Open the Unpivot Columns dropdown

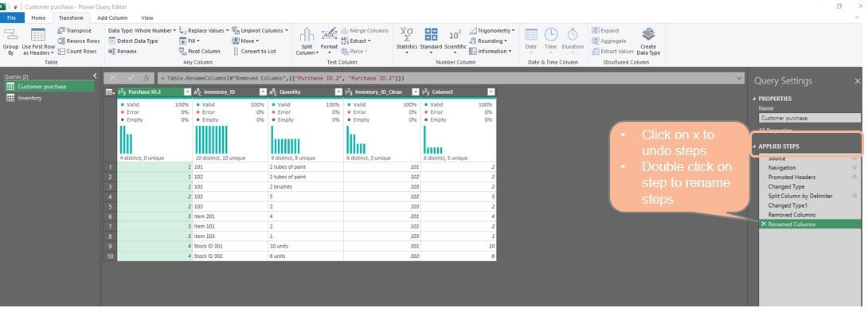[x=260, y=30]
